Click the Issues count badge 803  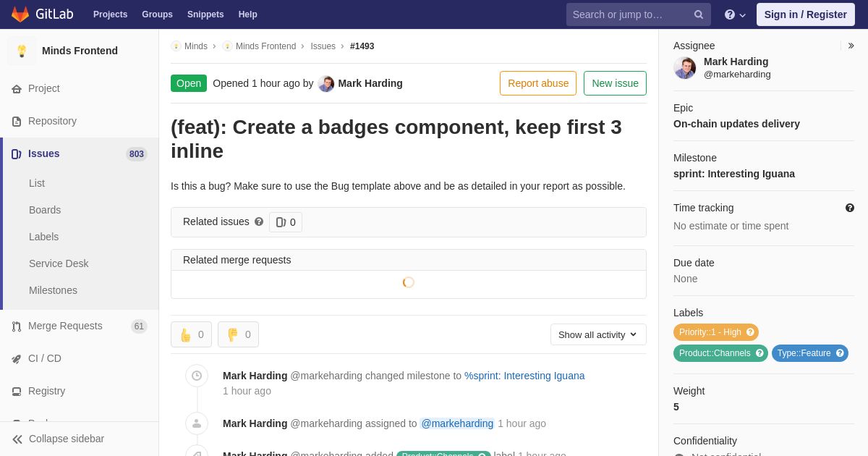[137, 154]
